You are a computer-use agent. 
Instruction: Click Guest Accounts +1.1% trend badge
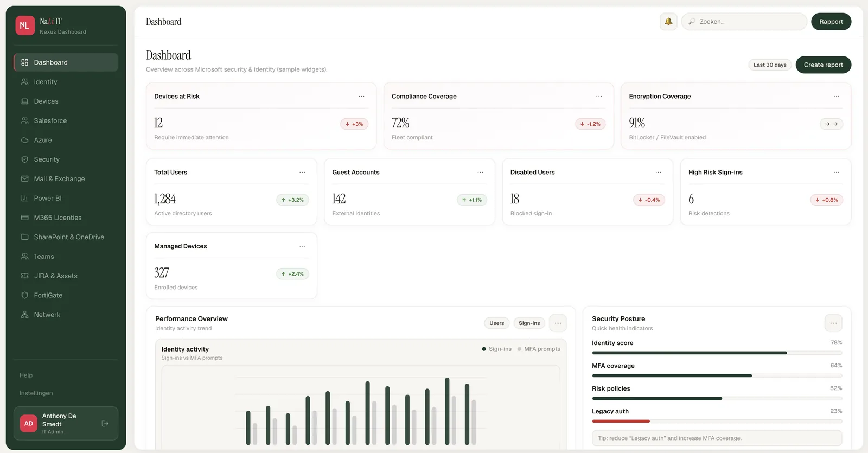472,200
